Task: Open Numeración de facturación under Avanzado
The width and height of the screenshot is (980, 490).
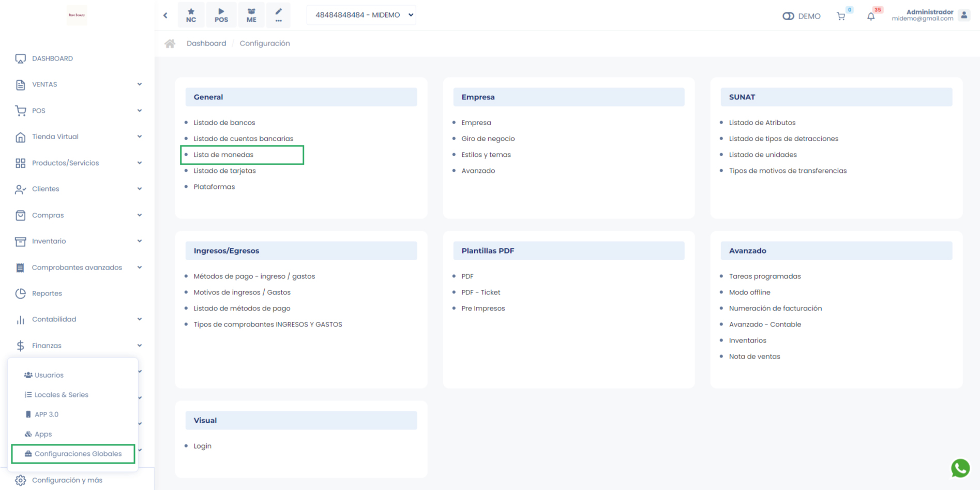Action: (775, 308)
